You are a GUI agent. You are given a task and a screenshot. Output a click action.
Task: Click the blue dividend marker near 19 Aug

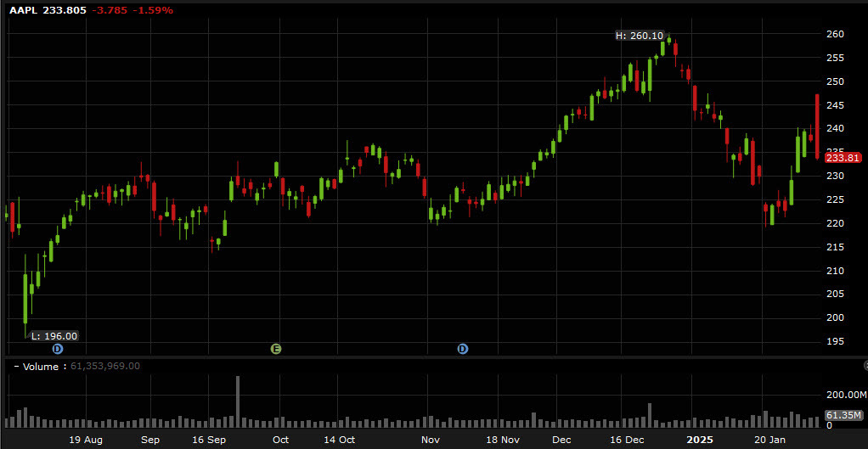tap(58, 348)
